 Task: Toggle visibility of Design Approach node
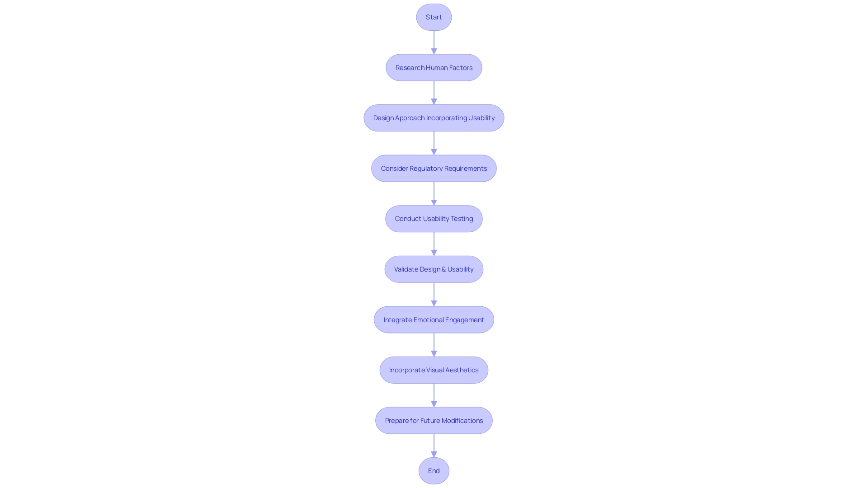[x=434, y=117]
